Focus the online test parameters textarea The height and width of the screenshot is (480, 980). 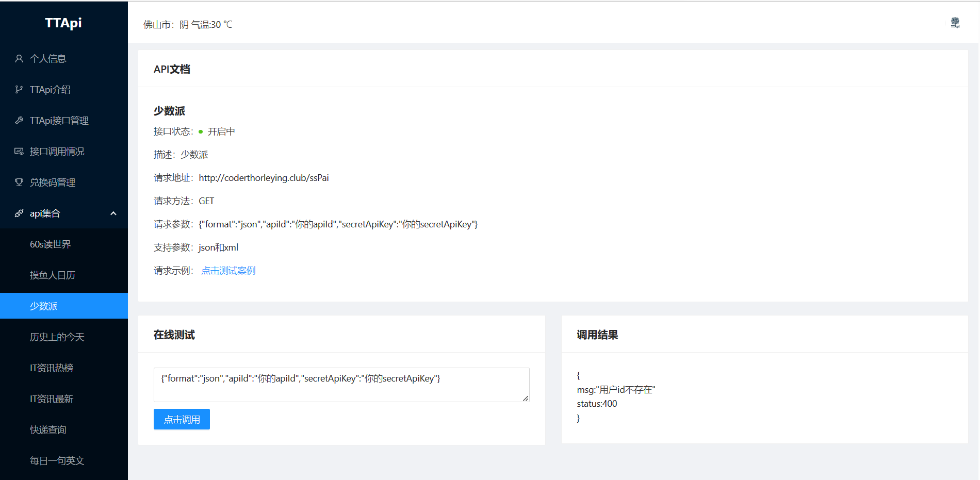point(341,385)
